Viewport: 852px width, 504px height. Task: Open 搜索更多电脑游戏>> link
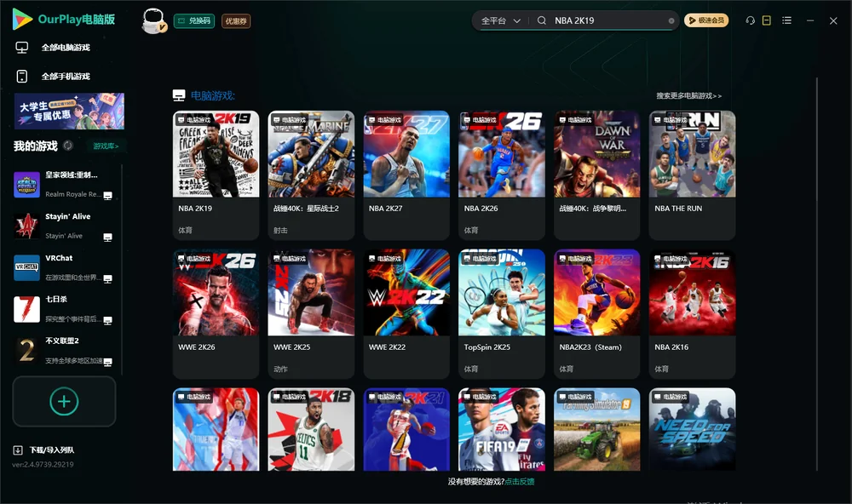(688, 95)
